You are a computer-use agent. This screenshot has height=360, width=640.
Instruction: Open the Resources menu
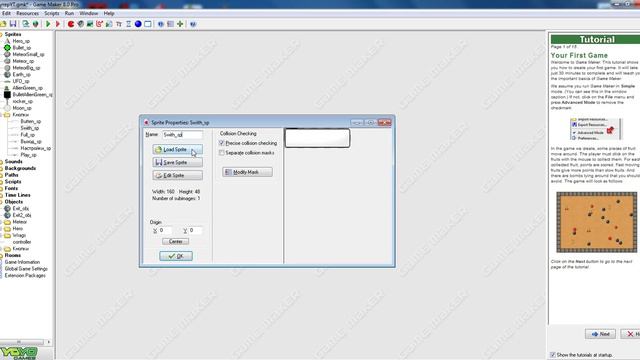point(27,13)
